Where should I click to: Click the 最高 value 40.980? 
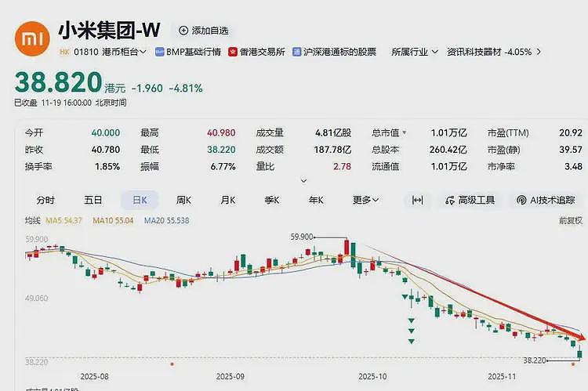click(x=221, y=132)
